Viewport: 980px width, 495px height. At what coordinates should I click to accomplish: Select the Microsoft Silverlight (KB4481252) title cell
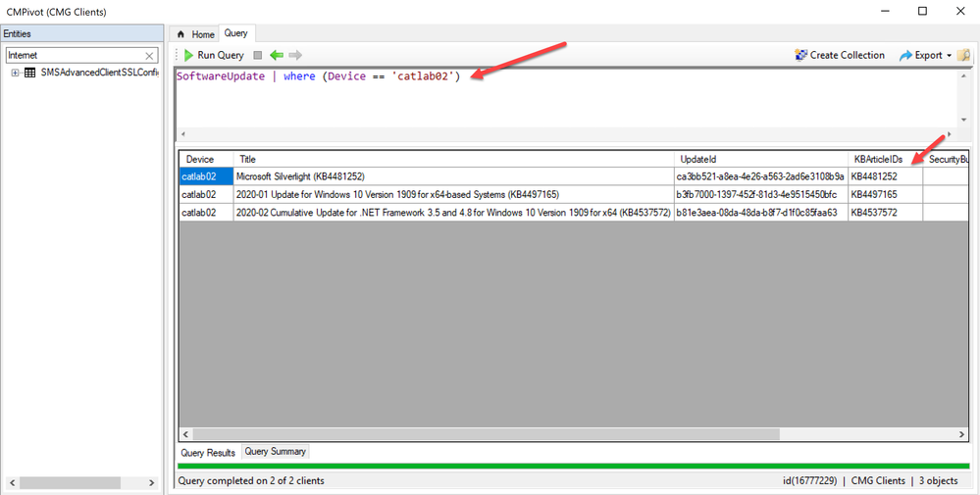click(x=454, y=176)
